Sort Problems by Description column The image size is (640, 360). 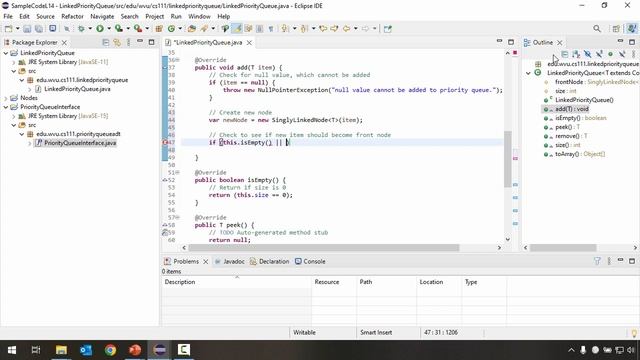pos(236,282)
